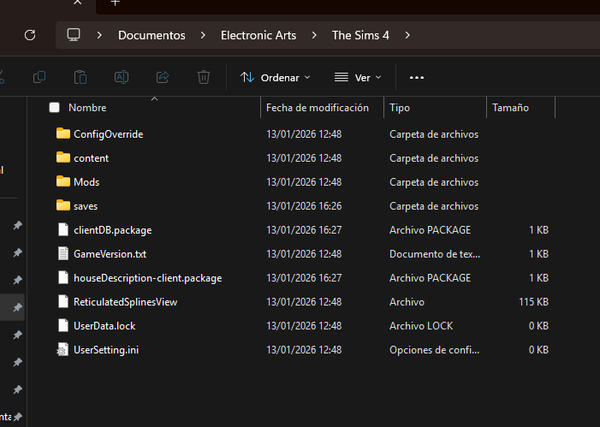
Task: Toggle the select-all checkbox beside Nombre
Action: click(54, 108)
